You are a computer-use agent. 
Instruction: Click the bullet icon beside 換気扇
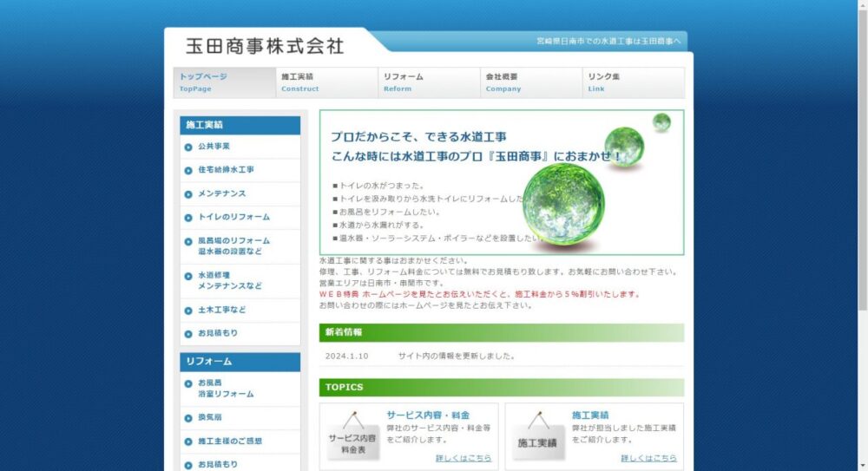(188, 418)
